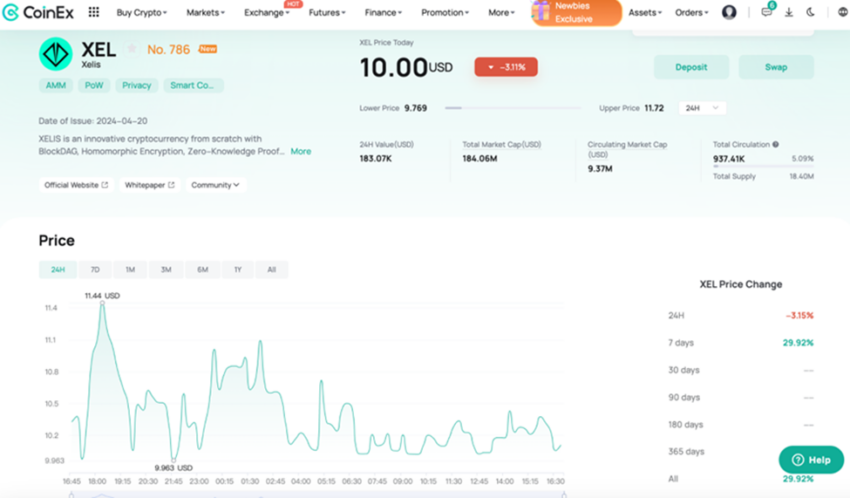This screenshot has height=498, width=850.
Task: Click the left chart range handle
Action: click(x=72, y=494)
